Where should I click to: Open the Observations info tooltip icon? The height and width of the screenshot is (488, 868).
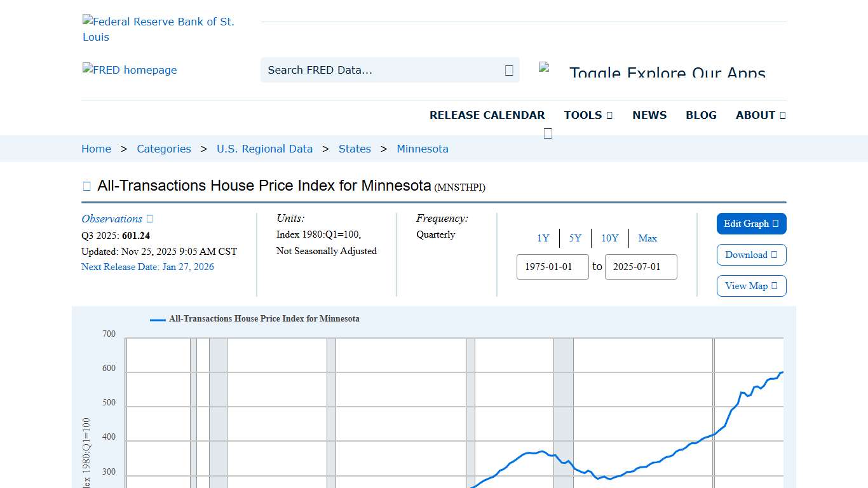pos(149,218)
